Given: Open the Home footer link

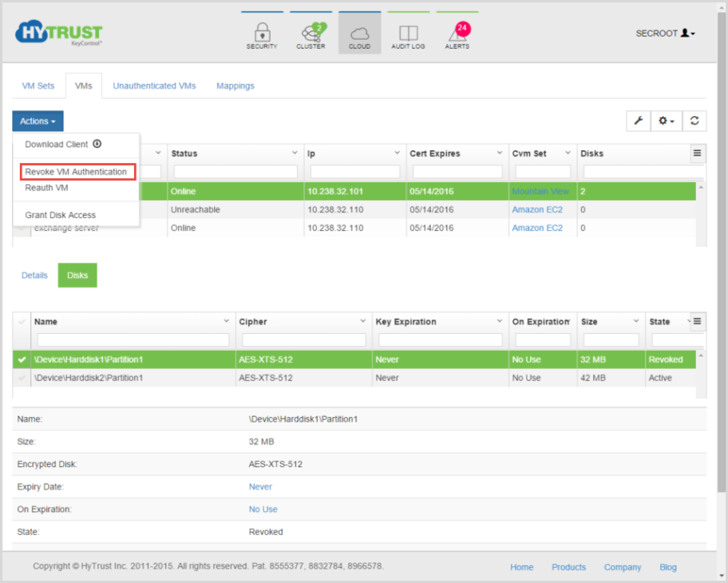Looking at the screenshot, I should pos(522,567).
